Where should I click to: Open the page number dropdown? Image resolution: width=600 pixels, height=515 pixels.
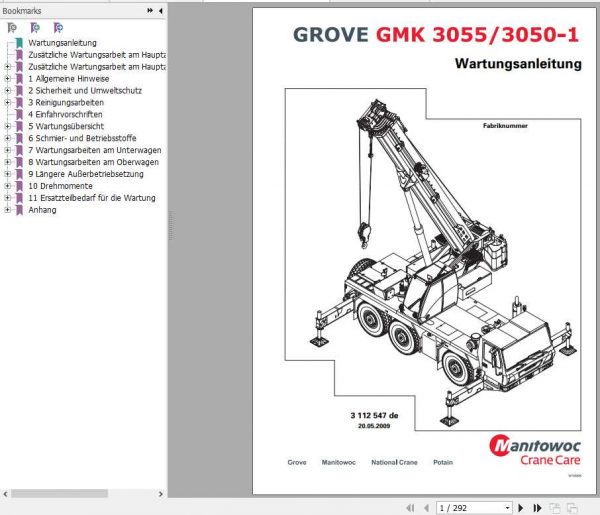pyautogui.click(x=507, y=508)
